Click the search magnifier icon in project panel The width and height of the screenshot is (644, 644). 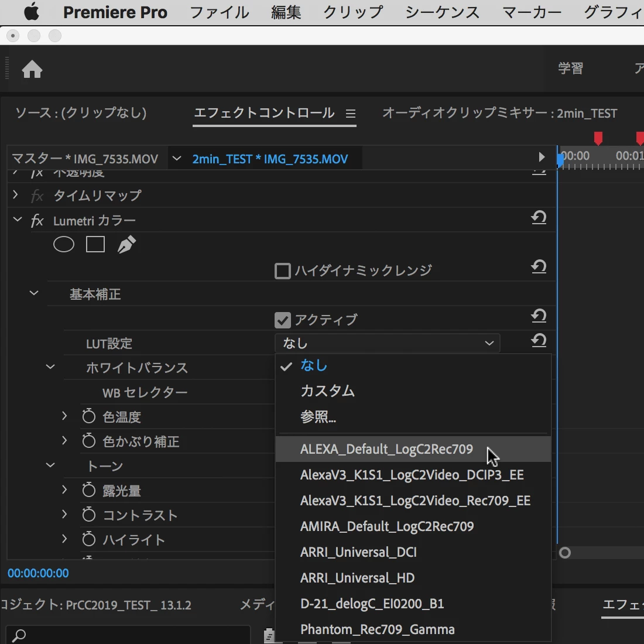19,635
